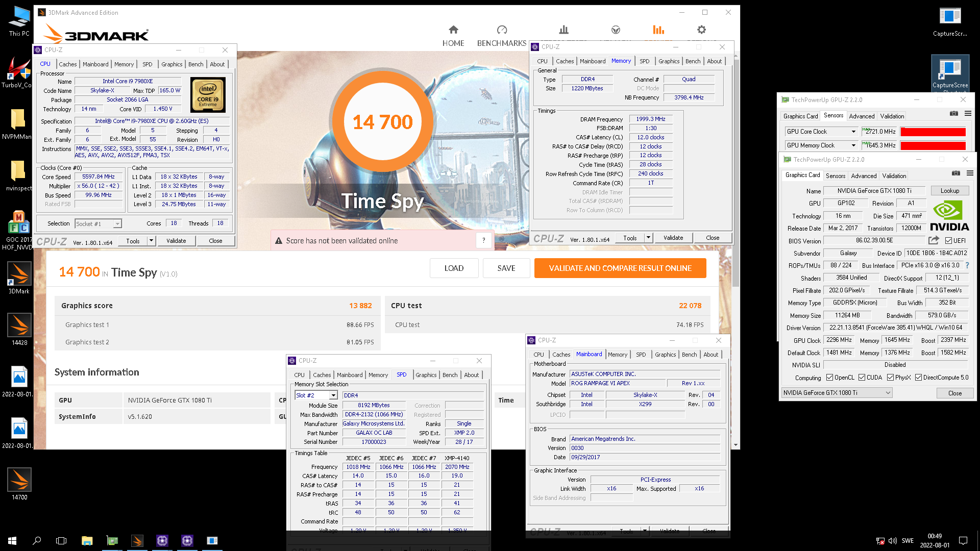Viewport: 980px width, 551px height.
Task: Toggle the CUDA checkbox in GPU-Z
Action: coord(862,378)
